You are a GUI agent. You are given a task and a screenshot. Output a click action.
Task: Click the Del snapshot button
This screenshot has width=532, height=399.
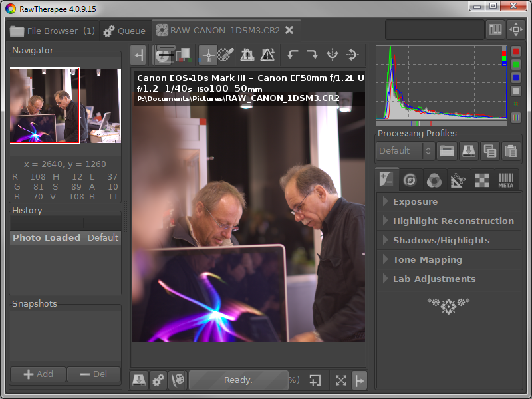[93, 374]
